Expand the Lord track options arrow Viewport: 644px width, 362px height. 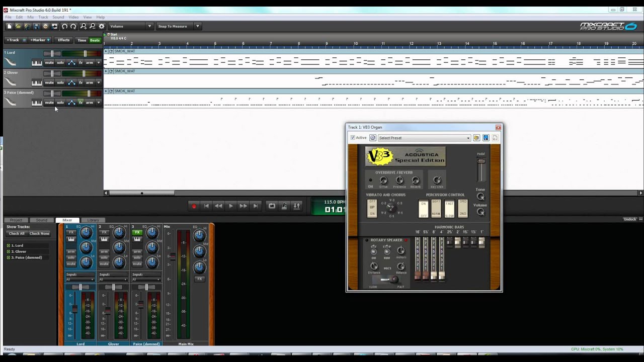coord(99,63)
